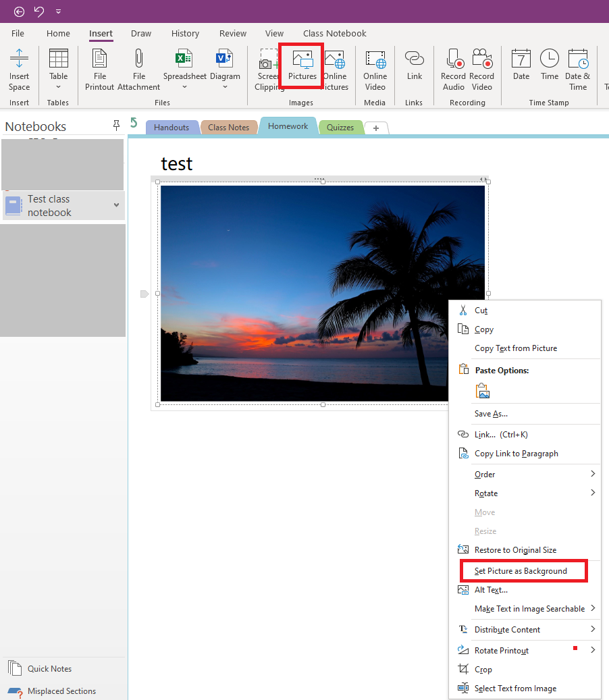Open Spreadsheet insert menu
This screenshot has width=609, height=700.
185,70
